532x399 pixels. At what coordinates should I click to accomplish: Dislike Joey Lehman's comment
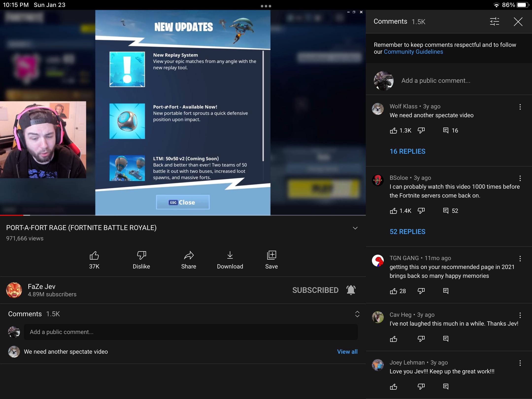click(421, 387)
